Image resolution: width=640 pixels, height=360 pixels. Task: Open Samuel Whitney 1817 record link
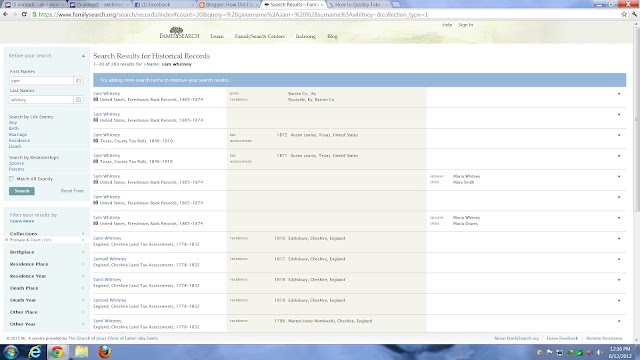[110, 259]
